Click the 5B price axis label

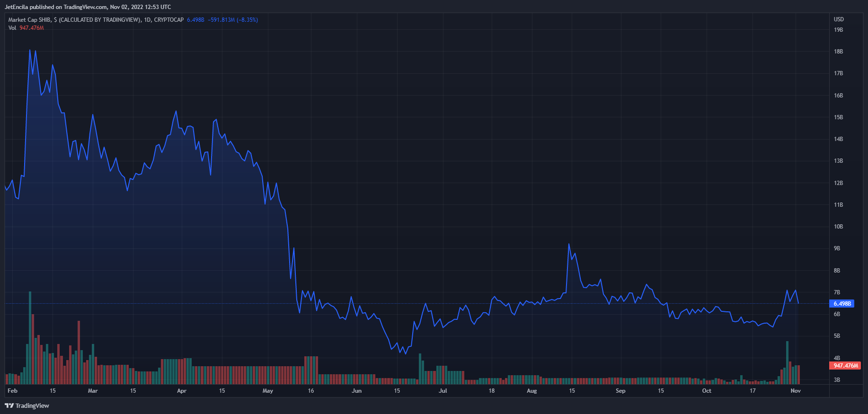tap(837, 336)
